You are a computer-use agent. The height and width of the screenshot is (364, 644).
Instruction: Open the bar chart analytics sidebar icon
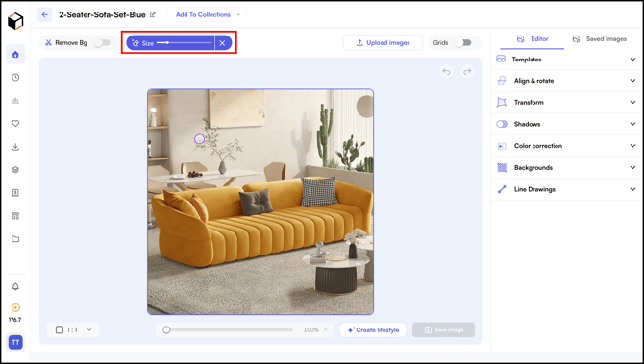coord(15,101)
